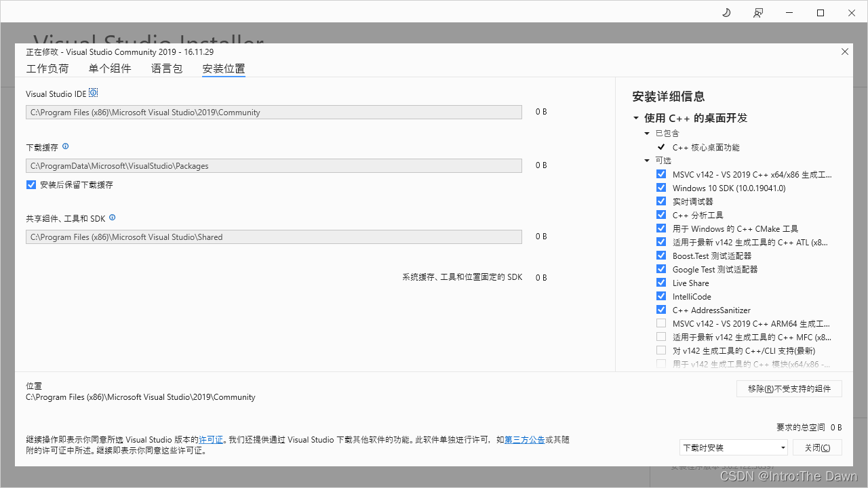The height and width of the screenshot is (488, 868).
Task: Switch to 单个组件 tab
Action: pos(110,68)
